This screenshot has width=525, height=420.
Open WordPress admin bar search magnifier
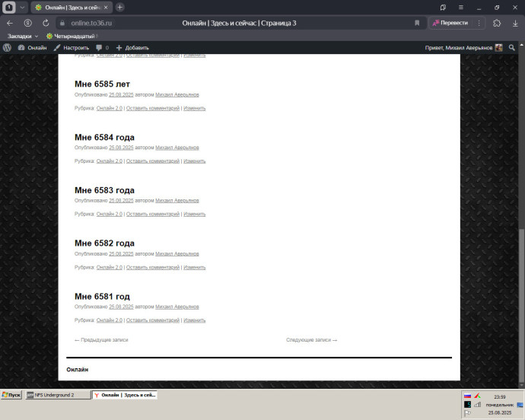click(x=511, y=48)
